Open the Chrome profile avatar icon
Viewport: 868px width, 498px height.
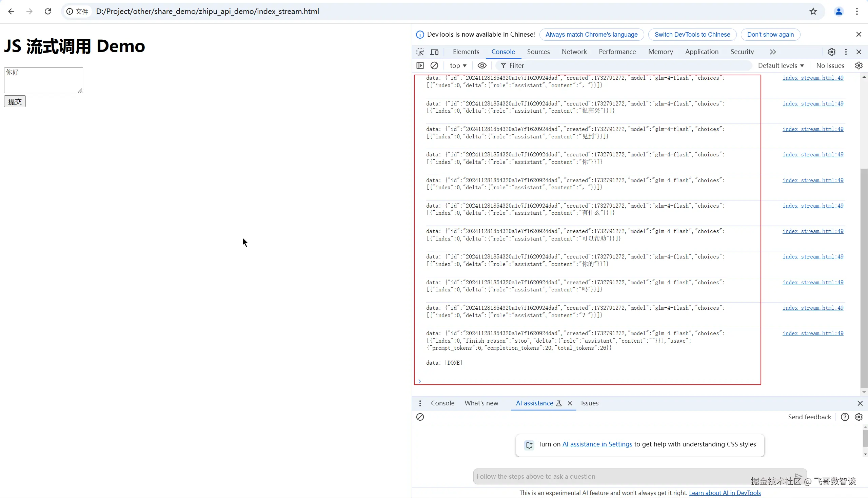[x=838, y=11]
